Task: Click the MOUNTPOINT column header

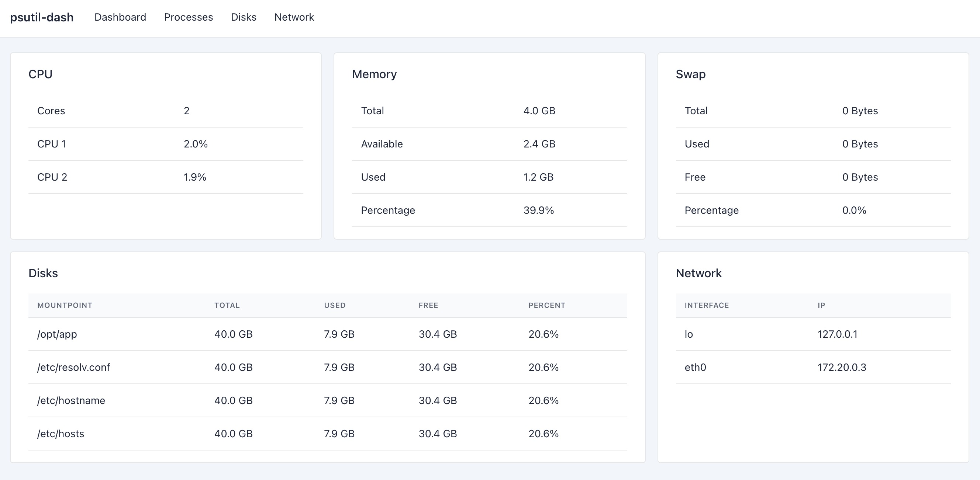Action: 65,305
